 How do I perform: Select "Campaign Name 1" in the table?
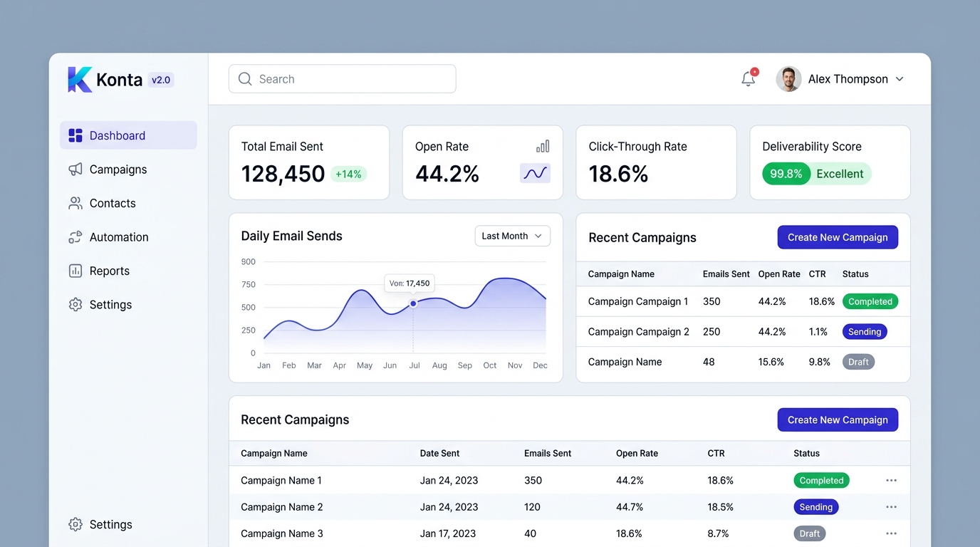pyautogui.click(x=281, y=481)
